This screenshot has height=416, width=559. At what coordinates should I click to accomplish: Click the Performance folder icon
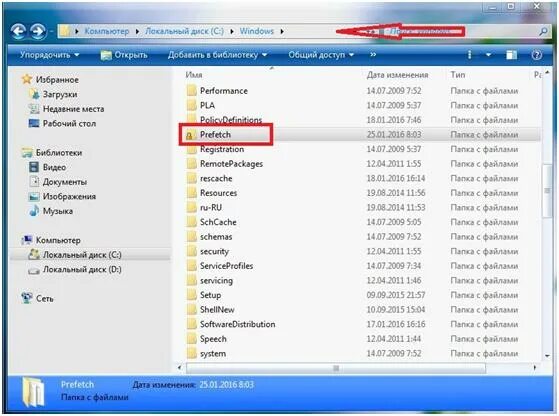pos(192,91)
